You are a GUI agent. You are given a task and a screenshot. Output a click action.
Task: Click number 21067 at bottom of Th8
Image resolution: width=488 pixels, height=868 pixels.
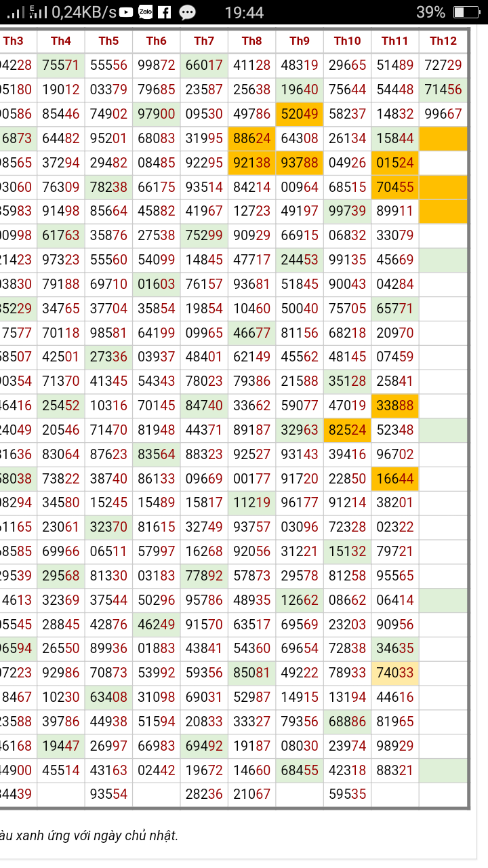[251, 794]
